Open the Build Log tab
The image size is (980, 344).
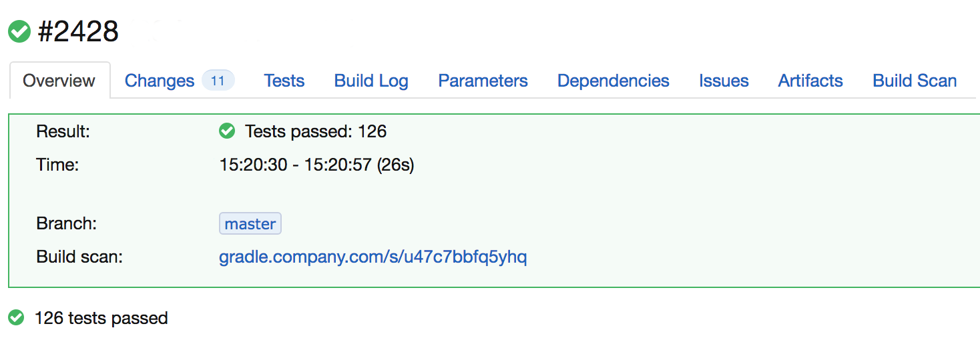click(371, 81)
